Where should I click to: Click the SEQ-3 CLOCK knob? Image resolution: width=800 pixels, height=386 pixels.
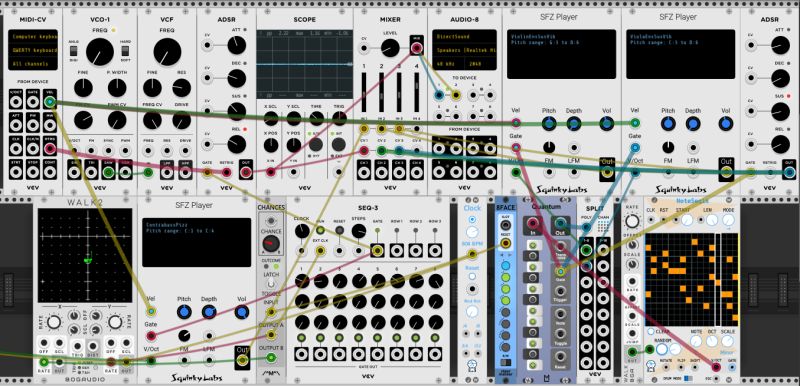[302, 231]
